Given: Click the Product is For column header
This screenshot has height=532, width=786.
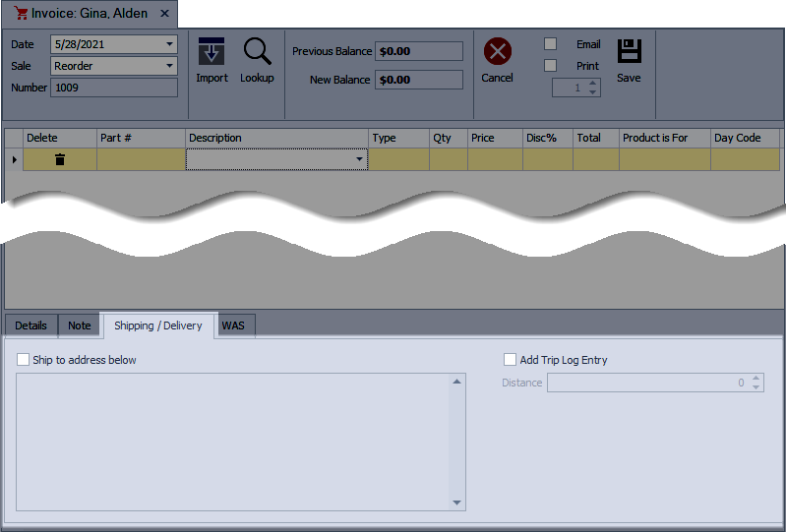Looking at the screenshot, I should click(665, 138).
